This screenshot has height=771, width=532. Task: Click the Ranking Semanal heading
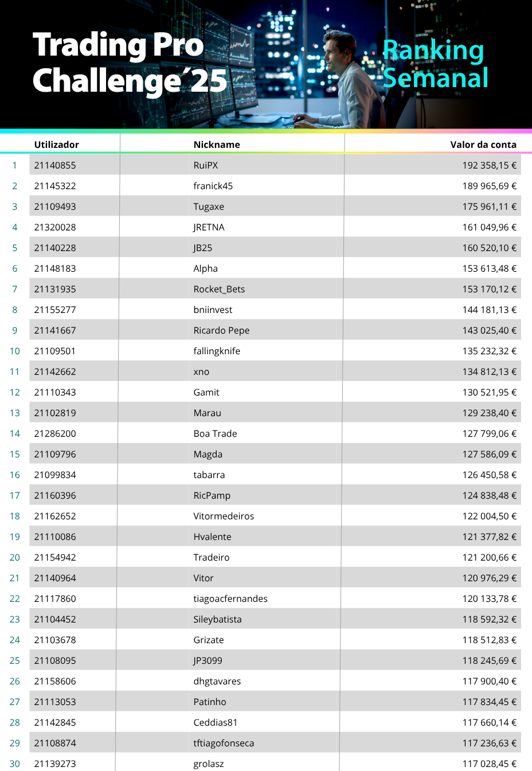(x=435, y=64)
